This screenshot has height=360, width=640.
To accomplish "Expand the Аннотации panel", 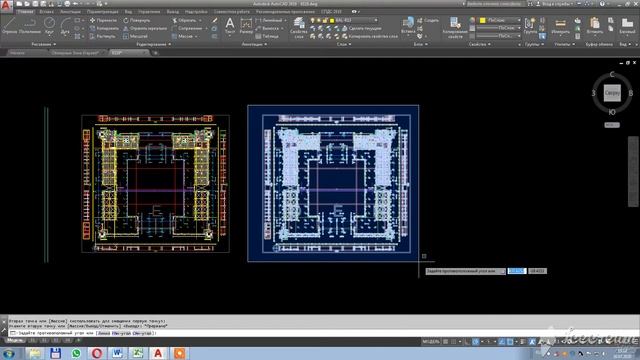I will point(254,44).
